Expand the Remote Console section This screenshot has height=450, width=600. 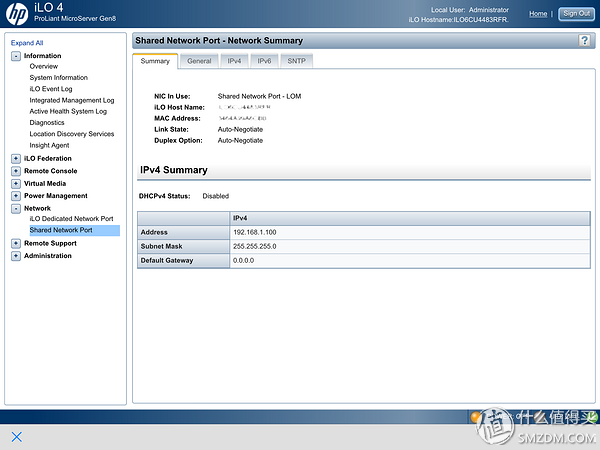16,171
